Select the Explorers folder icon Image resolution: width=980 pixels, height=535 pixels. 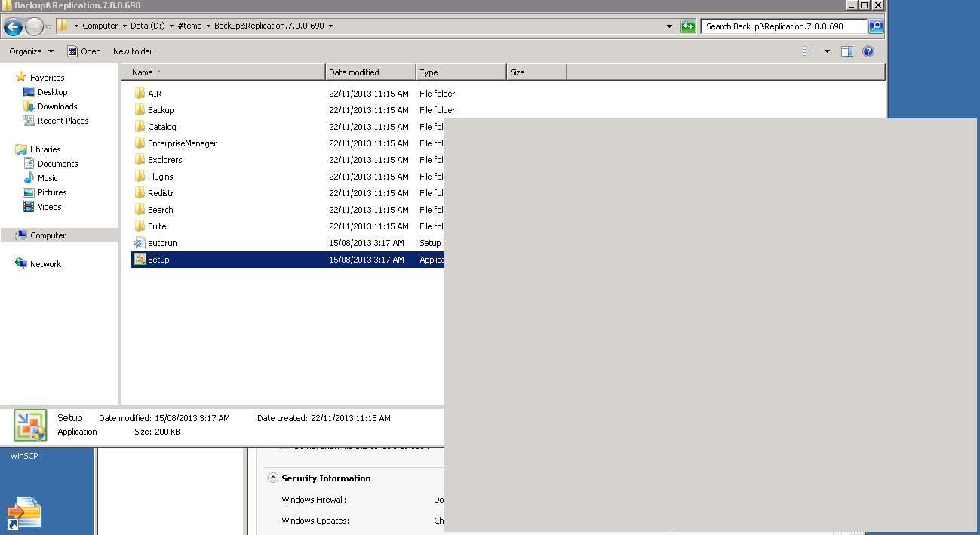tap(140, 160)
